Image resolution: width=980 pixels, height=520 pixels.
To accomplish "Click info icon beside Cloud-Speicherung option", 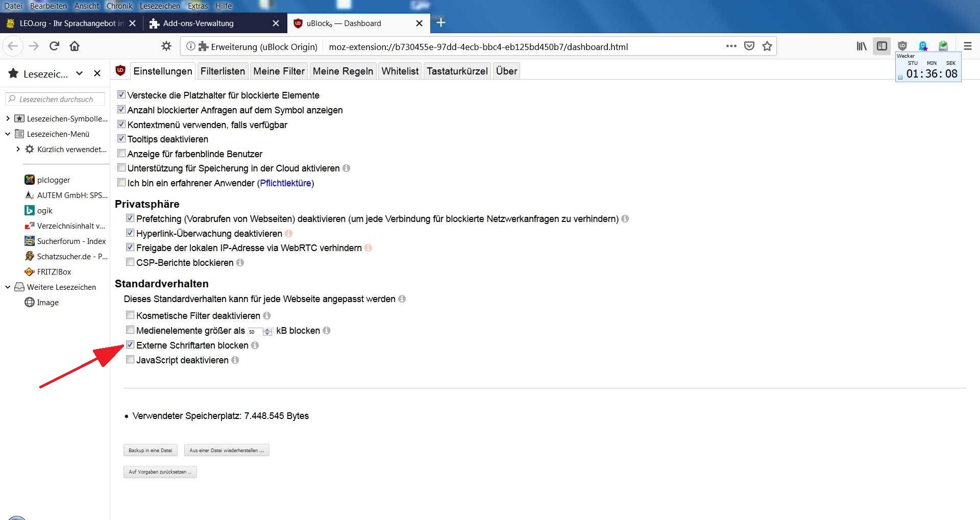I will point(346,168).
